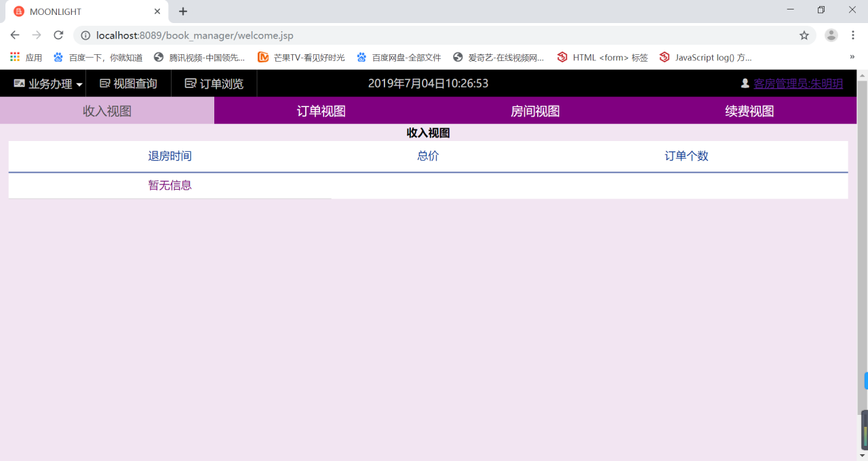868x461 pixels.
Task: Click the scrollbar up arrow
Action: (x=863, y=75)
